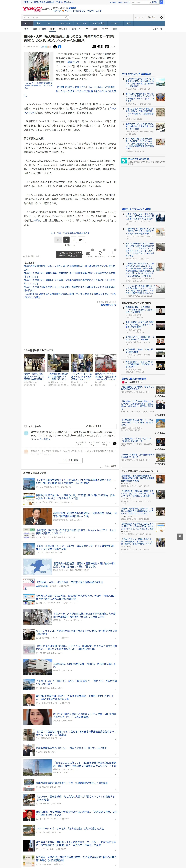Click more link もっと見る in first comment
Screen dimensions: 186x868
click(45, 439)
